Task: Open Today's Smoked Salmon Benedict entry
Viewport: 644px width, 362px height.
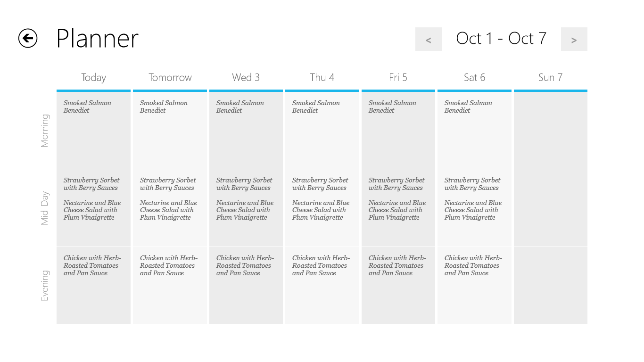Action: (87, 107)
